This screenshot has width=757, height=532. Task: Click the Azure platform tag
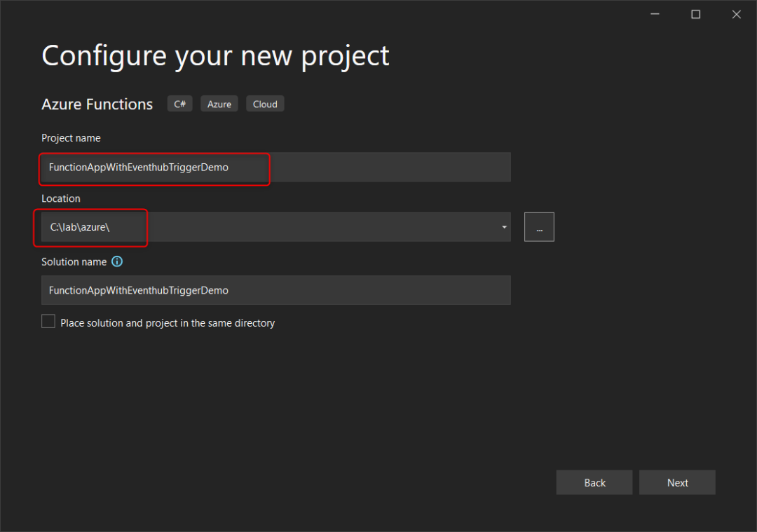[219, 104]
